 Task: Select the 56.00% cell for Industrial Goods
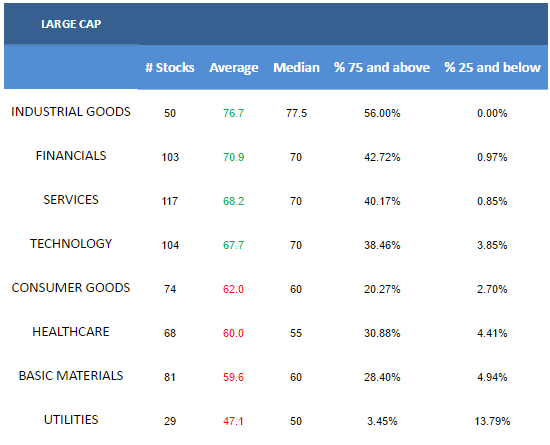point(382,113)
